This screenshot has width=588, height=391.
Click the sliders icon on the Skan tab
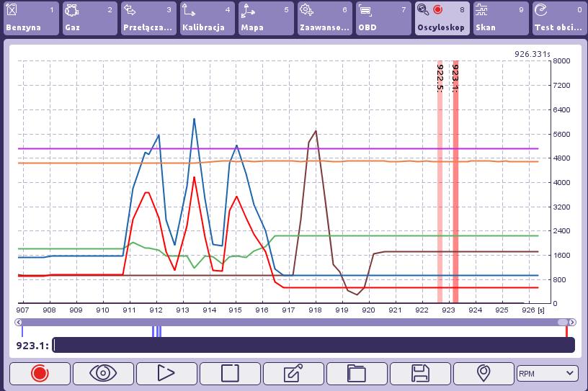pos(481,10)
